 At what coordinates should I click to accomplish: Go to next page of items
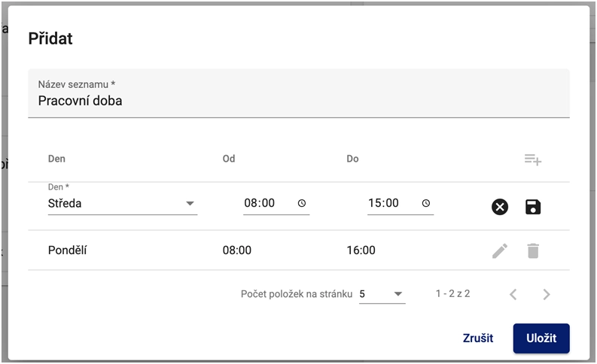(547, 294)
